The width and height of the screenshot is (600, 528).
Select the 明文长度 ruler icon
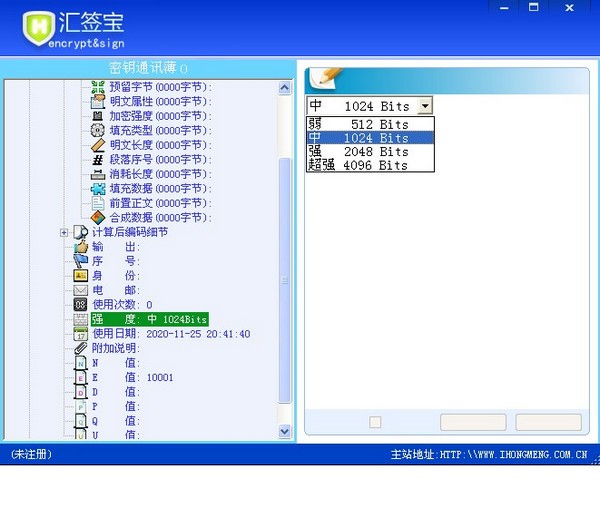click(x=98, y=145)
